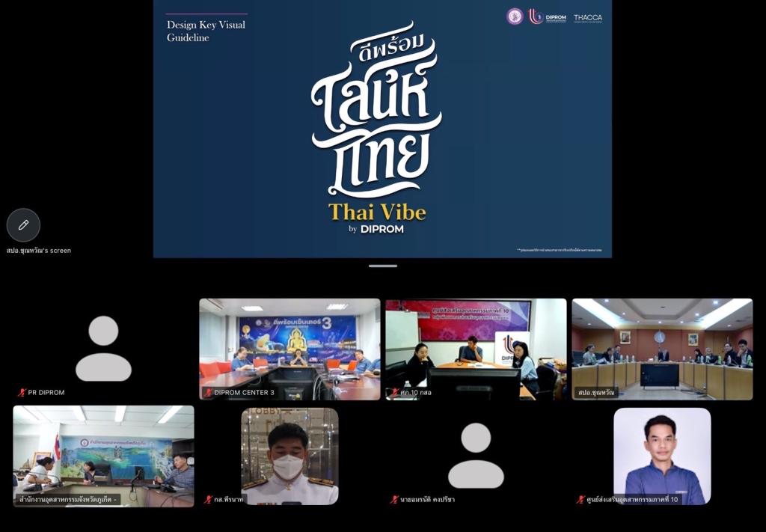Click the "DIPROM CENTER 3" name label
The height and width of the screenshot is (532, 766).
(245, 392)
